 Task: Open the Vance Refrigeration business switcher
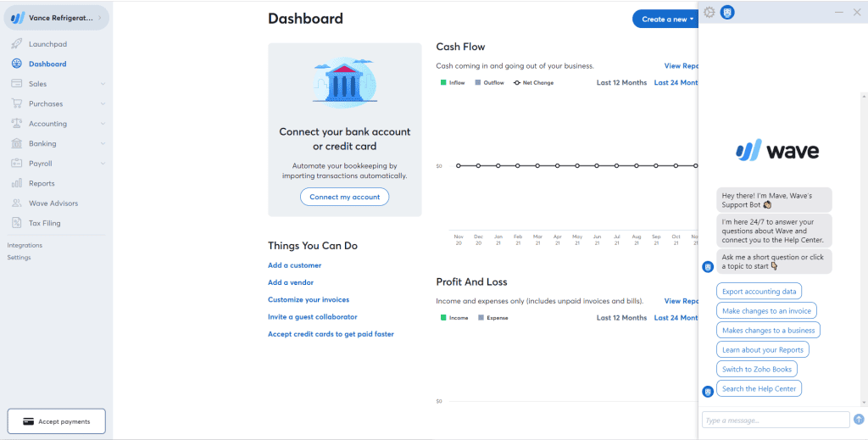(x=55, y=18)
